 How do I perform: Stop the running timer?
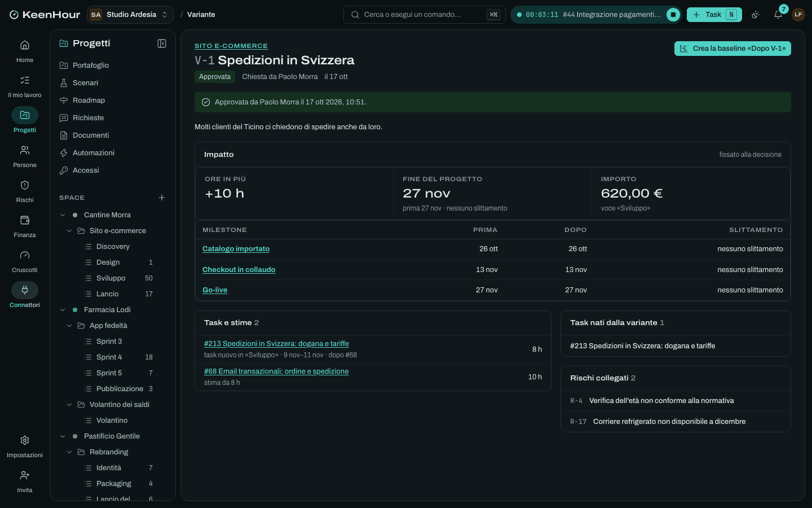click(673, 15)
